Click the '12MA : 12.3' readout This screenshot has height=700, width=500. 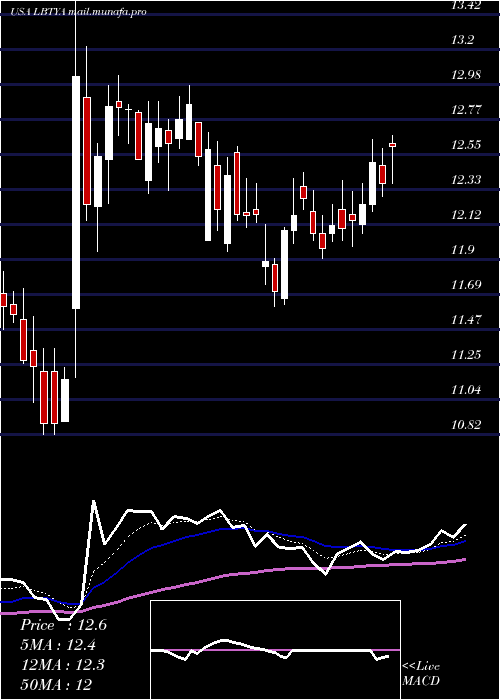click(x=63, y=665)
